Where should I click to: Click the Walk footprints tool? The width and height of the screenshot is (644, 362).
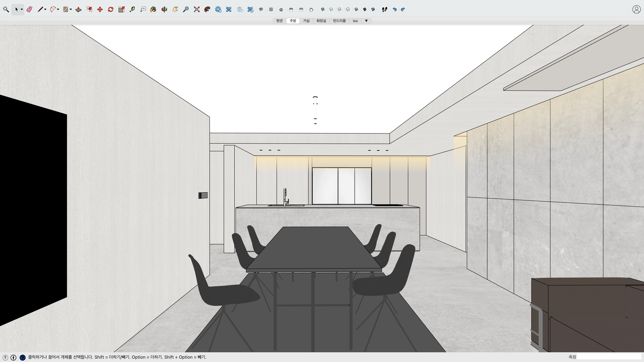click(x=385, y=10)
